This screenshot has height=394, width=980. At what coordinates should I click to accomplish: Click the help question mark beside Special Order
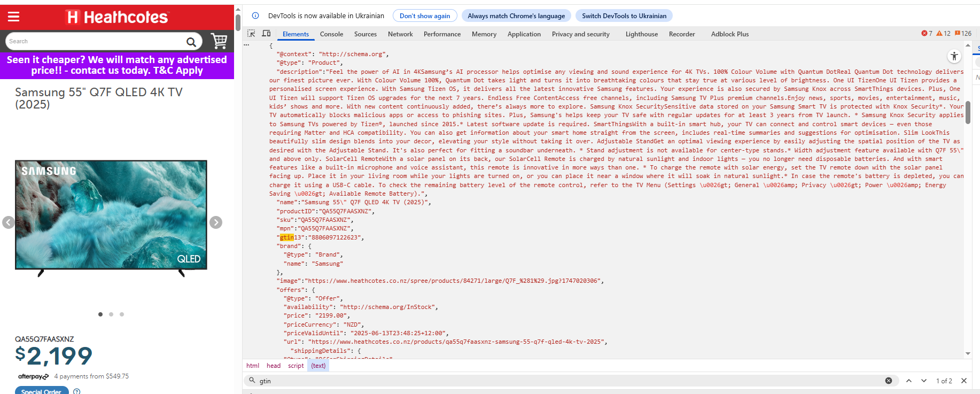click(77, 391)
